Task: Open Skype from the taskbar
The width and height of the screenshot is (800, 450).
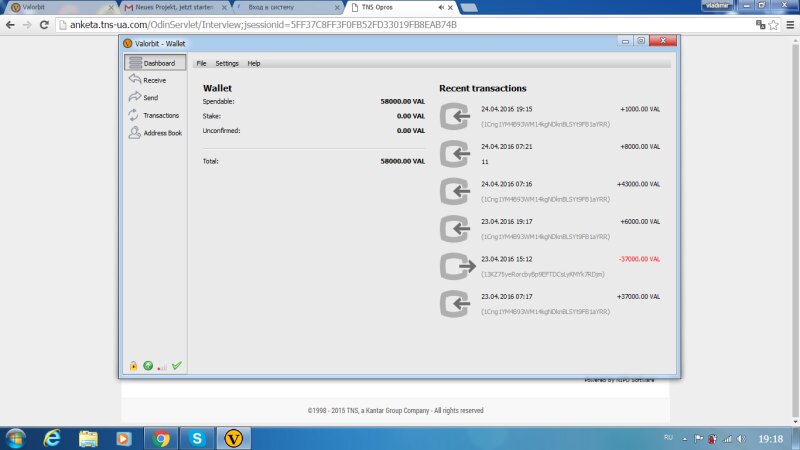Action: (197, 438)
